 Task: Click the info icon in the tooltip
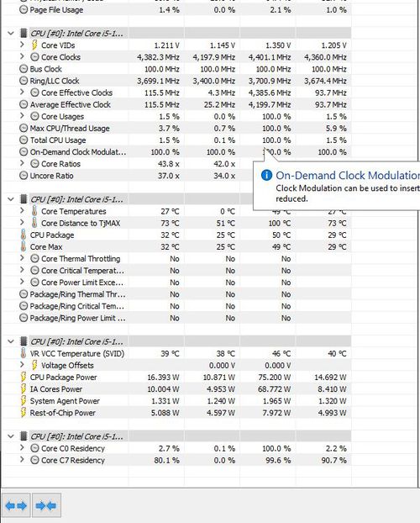coord(266,175)
